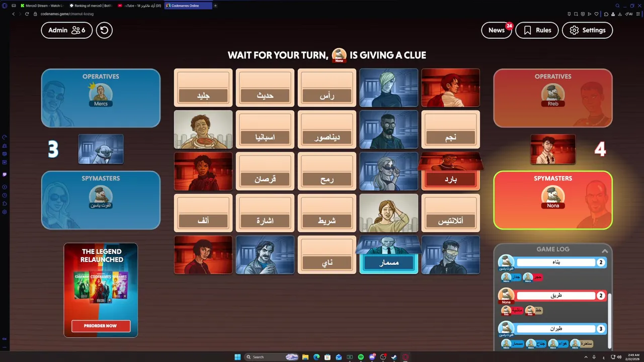Open Discord from the taskbar

coord(372,357)
